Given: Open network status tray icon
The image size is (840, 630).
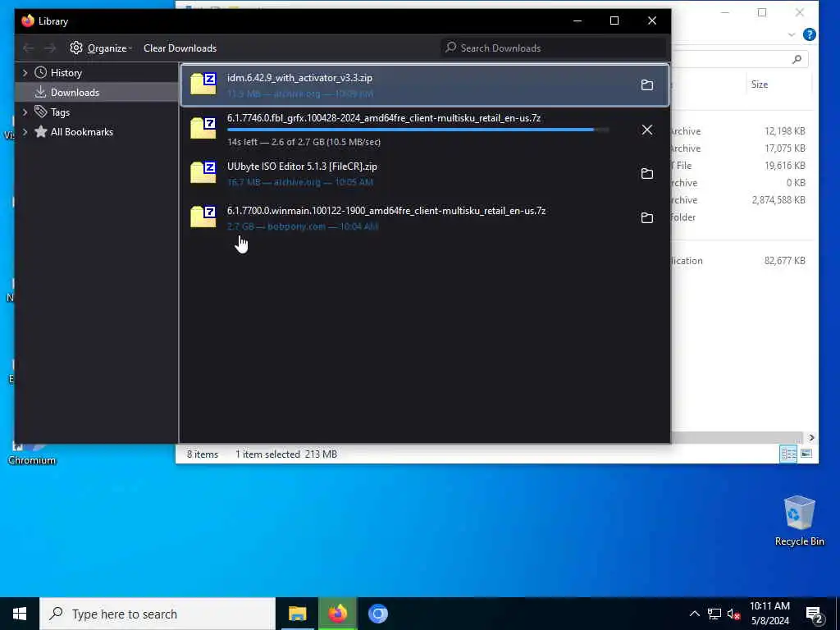Looking at the screenshot, I should tap(714, 614).
